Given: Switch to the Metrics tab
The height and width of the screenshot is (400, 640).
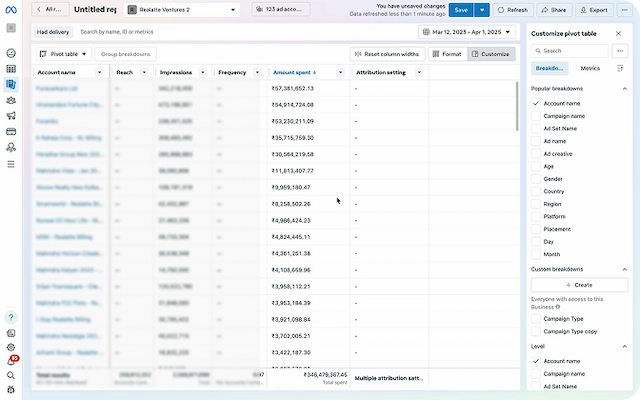Looking at the screenshot, I should 590,68.
